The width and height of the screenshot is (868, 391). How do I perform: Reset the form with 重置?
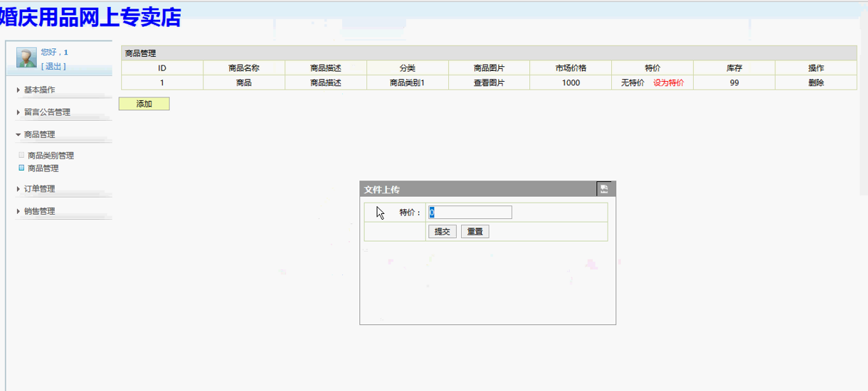point(475,232)
